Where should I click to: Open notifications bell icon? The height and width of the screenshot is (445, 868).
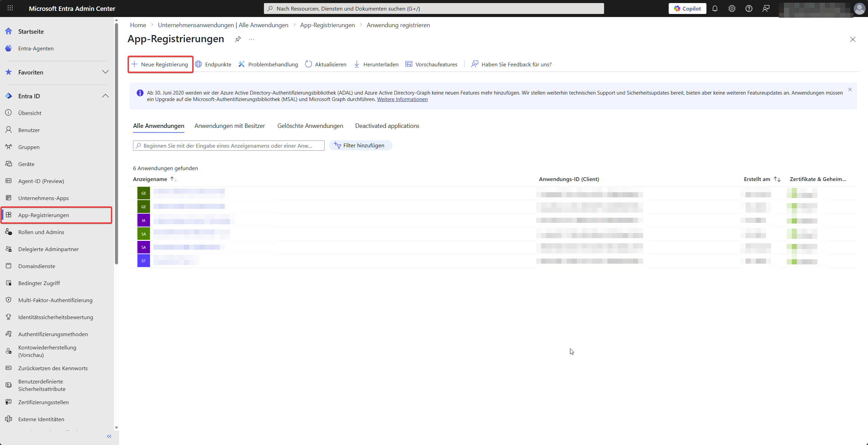pos(715,9)
